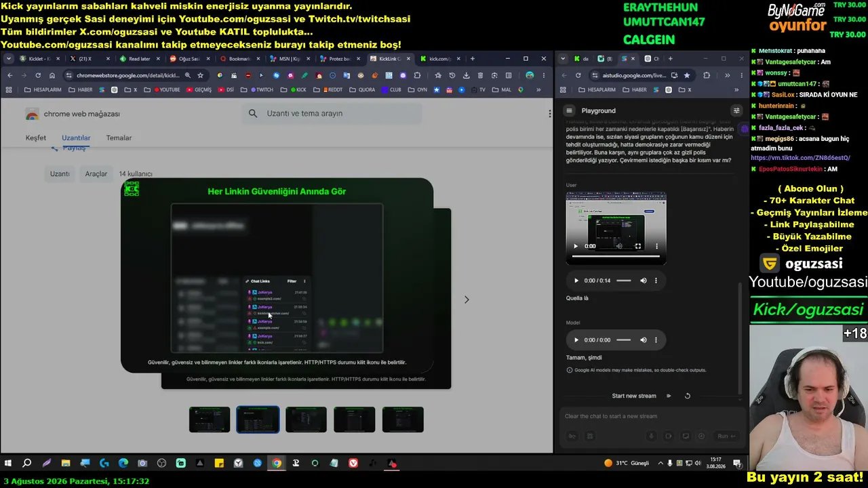Bookmark the AI Studio page with the star
The height and width of the screenshot is (488, 868).
(687, 75)
